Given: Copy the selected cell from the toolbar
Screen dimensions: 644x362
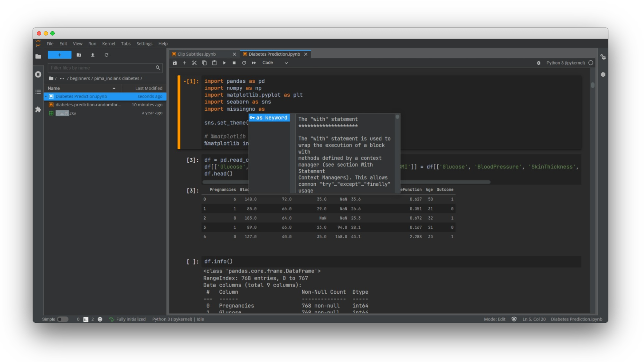Looking at the screenshot, I should pyautogui.click(x=204, y=63).
